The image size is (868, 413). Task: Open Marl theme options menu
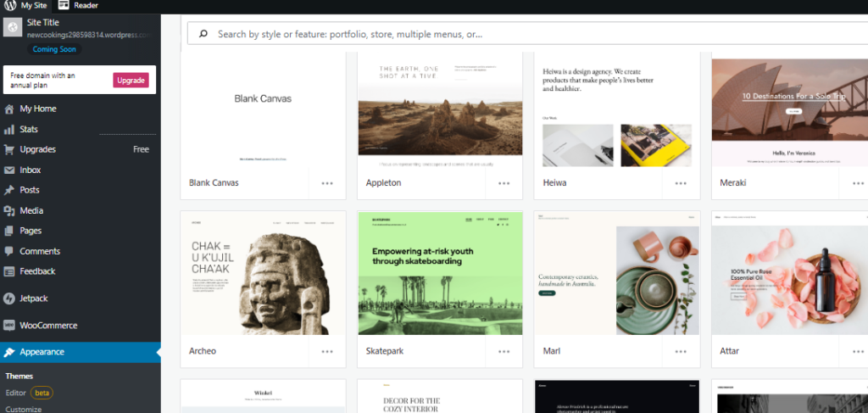[x=681, y=351]
